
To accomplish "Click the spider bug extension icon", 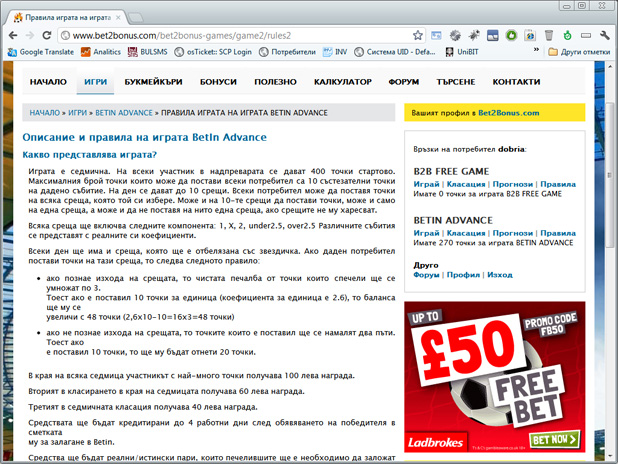I will [474, 35].
